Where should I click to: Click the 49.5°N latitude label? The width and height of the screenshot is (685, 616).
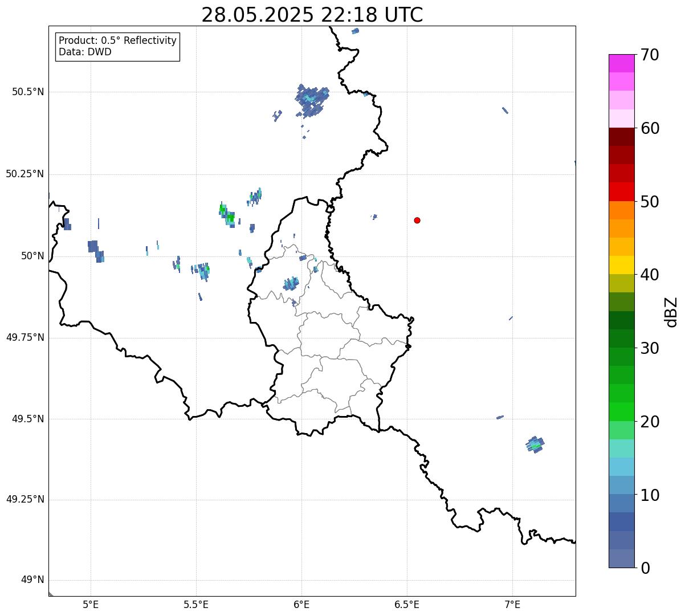click(28, 419)
